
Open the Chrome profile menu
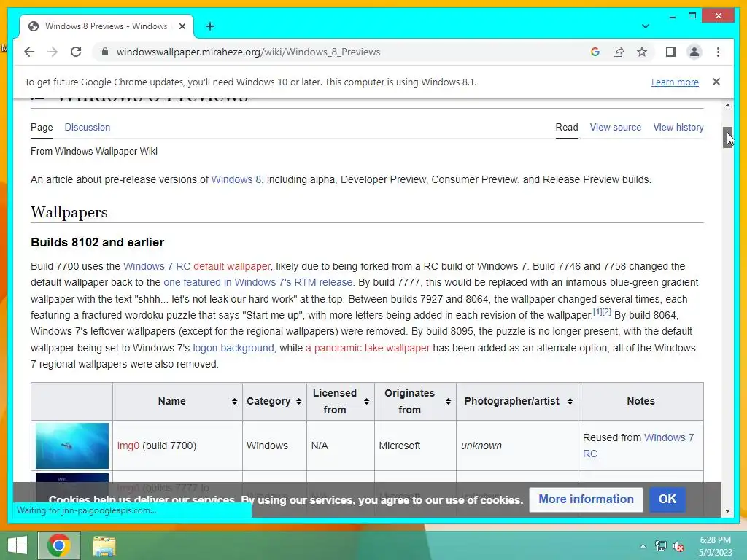click(694, 52)
